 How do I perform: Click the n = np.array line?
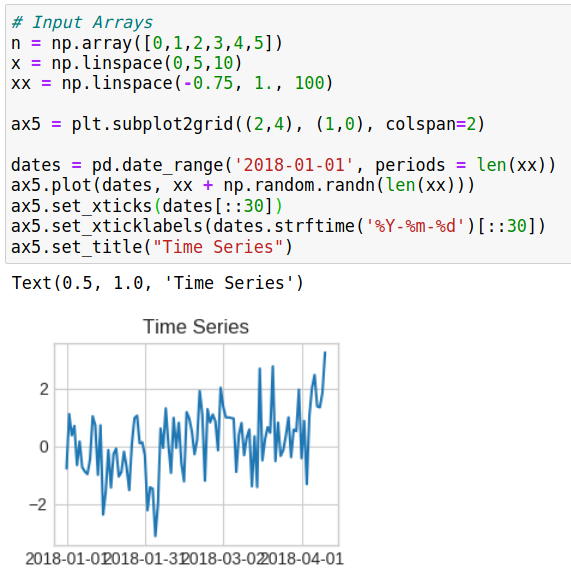tap(147, 43)
